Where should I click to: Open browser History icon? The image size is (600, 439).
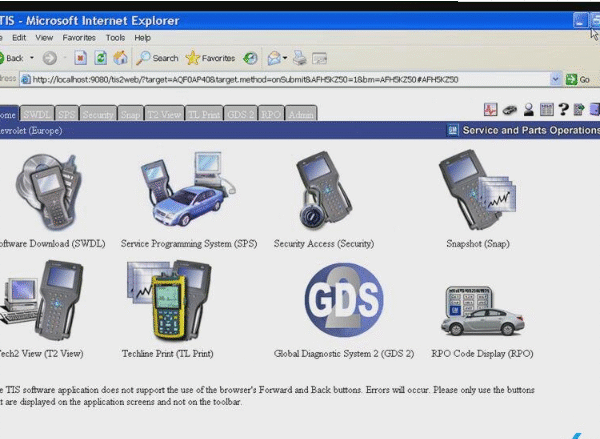point(250,58)
